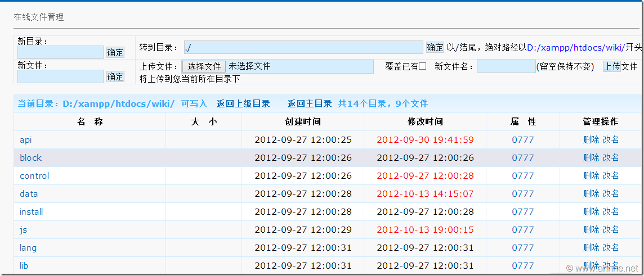Open the api folder
644x276 pixels.
pos(26,140)
